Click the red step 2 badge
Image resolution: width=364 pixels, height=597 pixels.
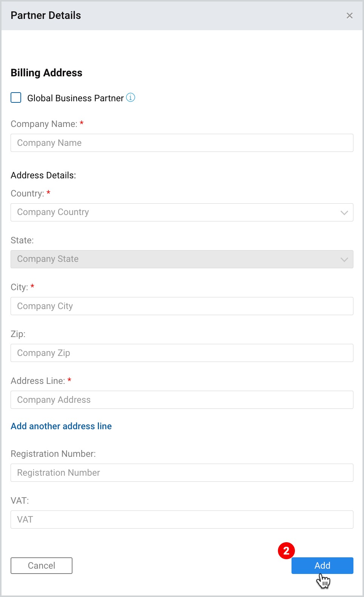pos(286,551)
